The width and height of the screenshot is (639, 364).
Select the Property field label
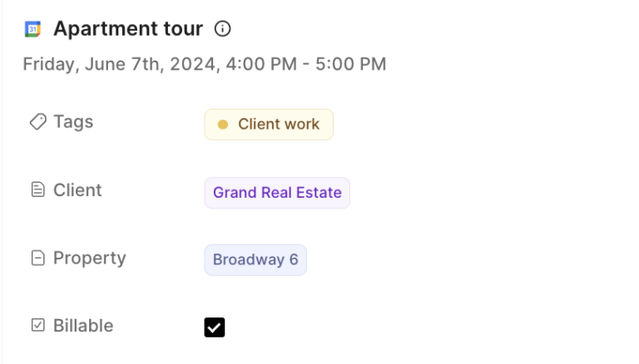point(89,258)
